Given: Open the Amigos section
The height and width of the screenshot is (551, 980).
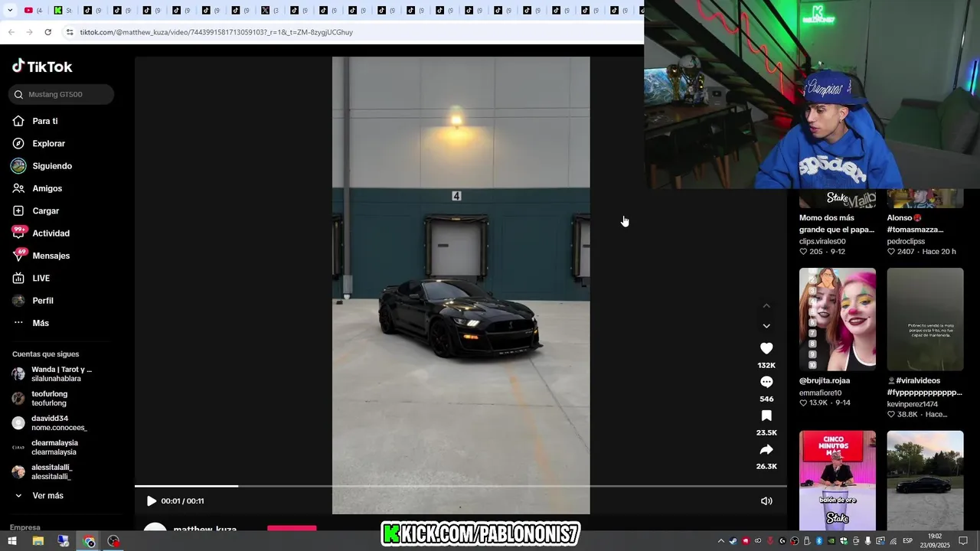Looking at the screenshot, I should (x=47, y=188).
